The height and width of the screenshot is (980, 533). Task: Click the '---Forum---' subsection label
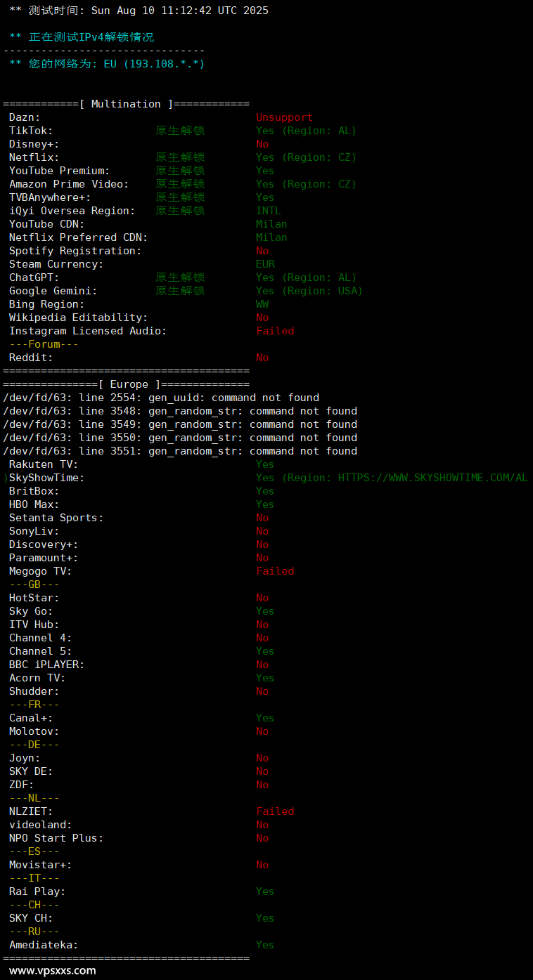(44, 344)
